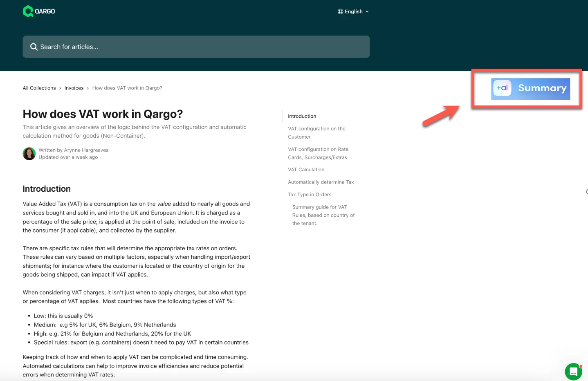Open the English language dropdown
The height and width of the screenshot is (381, 588).
[353, 11]
